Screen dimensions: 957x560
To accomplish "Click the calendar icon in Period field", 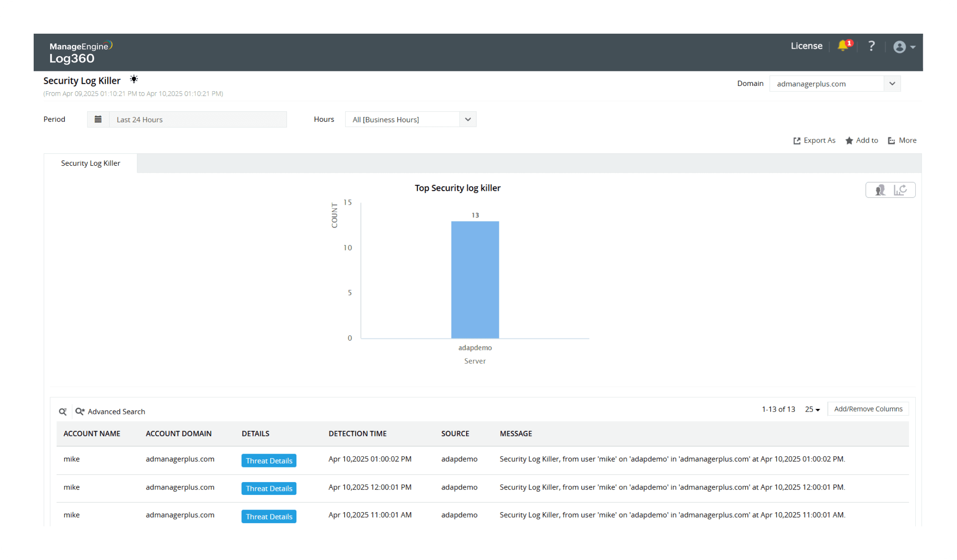I will click(x=98, y=119).
